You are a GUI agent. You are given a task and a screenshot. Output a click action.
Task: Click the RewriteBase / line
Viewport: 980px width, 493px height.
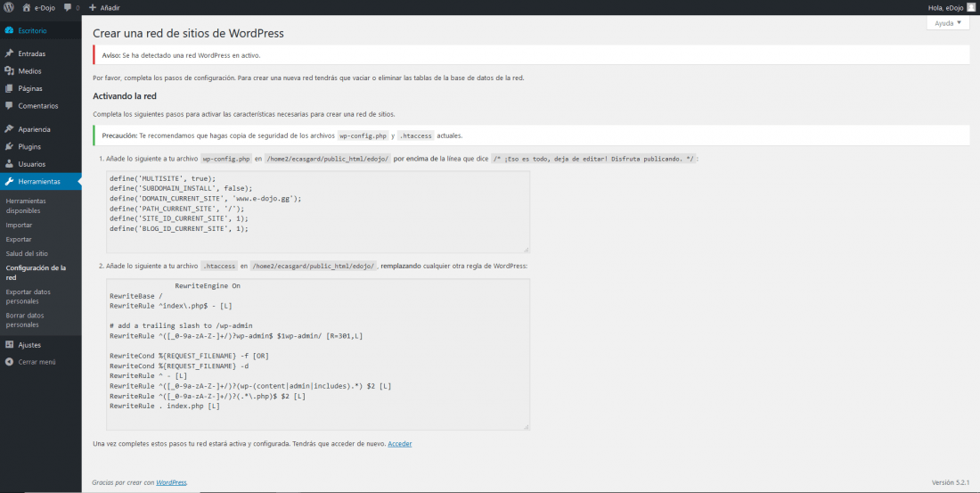pyautogui.click(x=136, y=296)
